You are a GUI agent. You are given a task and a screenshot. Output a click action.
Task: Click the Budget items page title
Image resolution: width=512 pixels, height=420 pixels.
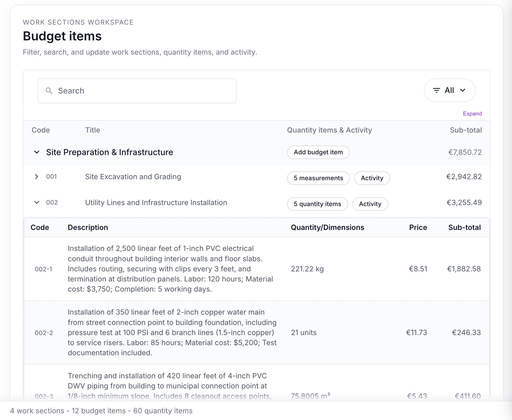tap(62, 36)
